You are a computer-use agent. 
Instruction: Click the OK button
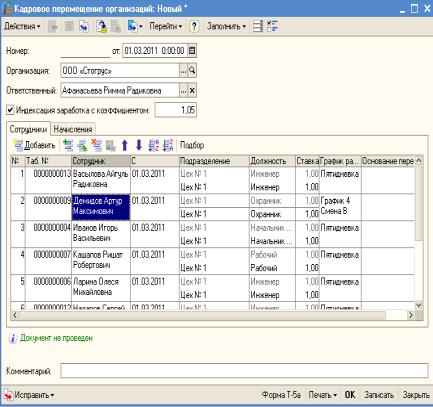(x=350, y=395)
